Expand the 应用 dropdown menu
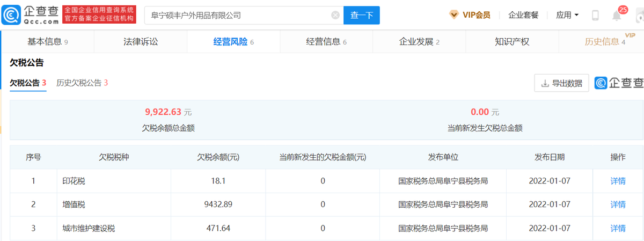This screenshot has width=644, height=241. 567,15
